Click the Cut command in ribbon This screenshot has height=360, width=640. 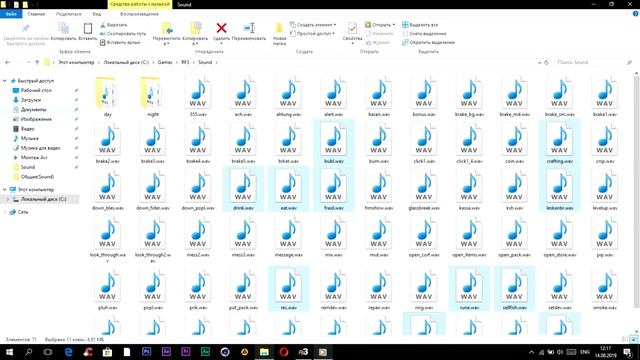(x=113, y=25)
